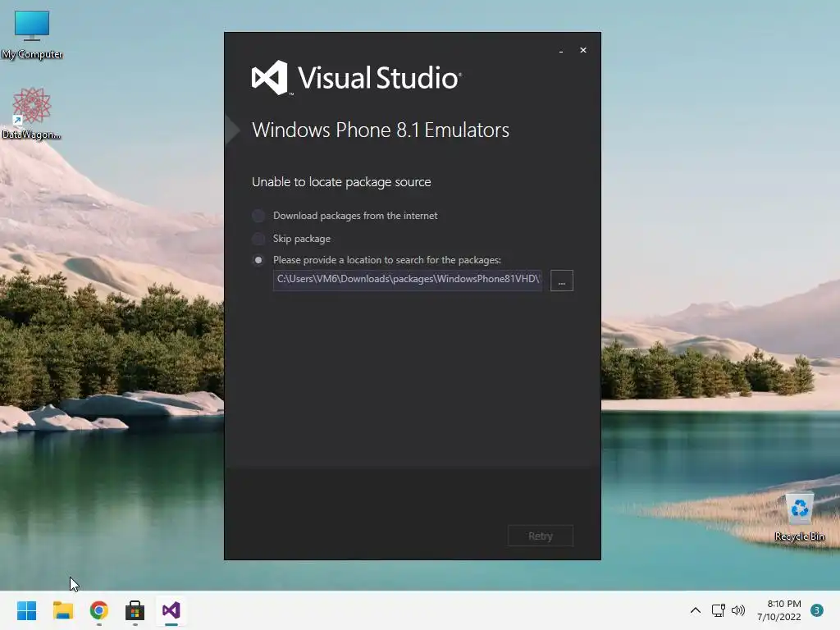Select the Recycle Bin desktop icon
840x630 pixels.
[x=800, y=518]
